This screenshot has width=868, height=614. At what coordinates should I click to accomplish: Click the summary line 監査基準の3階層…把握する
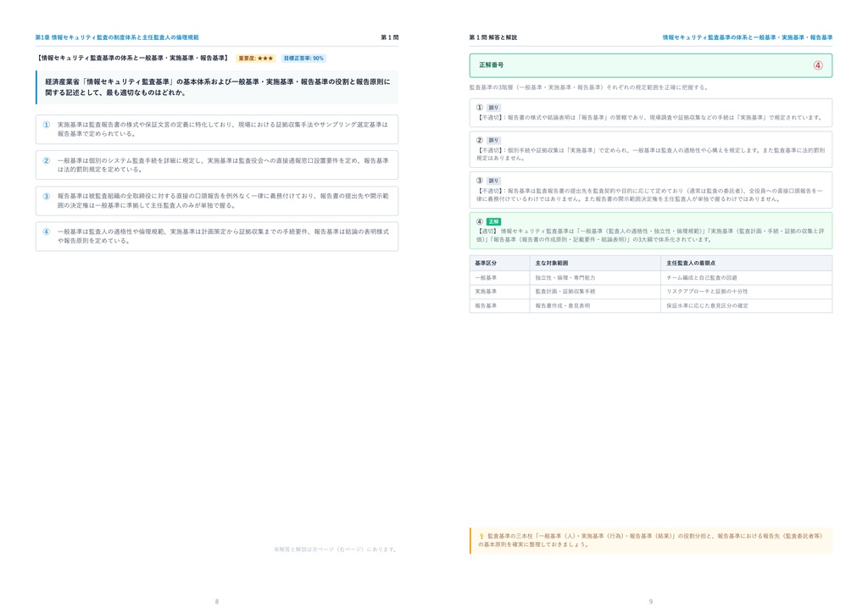click(x=588, y=87)
